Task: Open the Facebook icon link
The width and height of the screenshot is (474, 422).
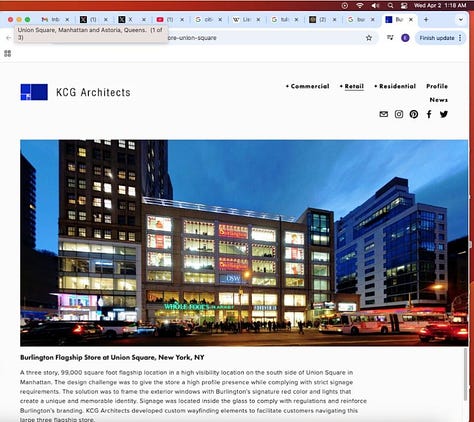Action: click(x=429, y=114)
